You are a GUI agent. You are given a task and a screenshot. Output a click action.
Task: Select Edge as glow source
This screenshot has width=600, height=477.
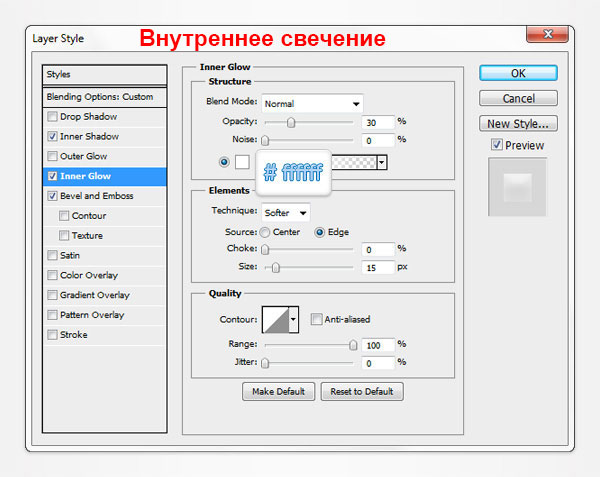320,232
